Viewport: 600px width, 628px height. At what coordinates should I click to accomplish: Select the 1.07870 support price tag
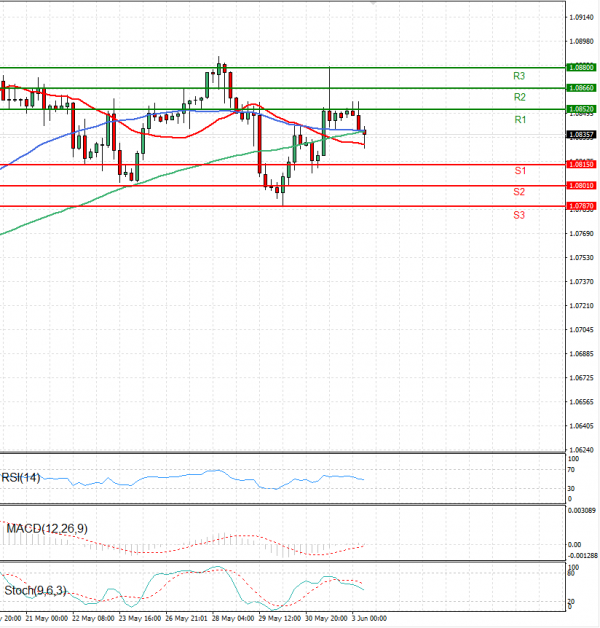[581, 206]
